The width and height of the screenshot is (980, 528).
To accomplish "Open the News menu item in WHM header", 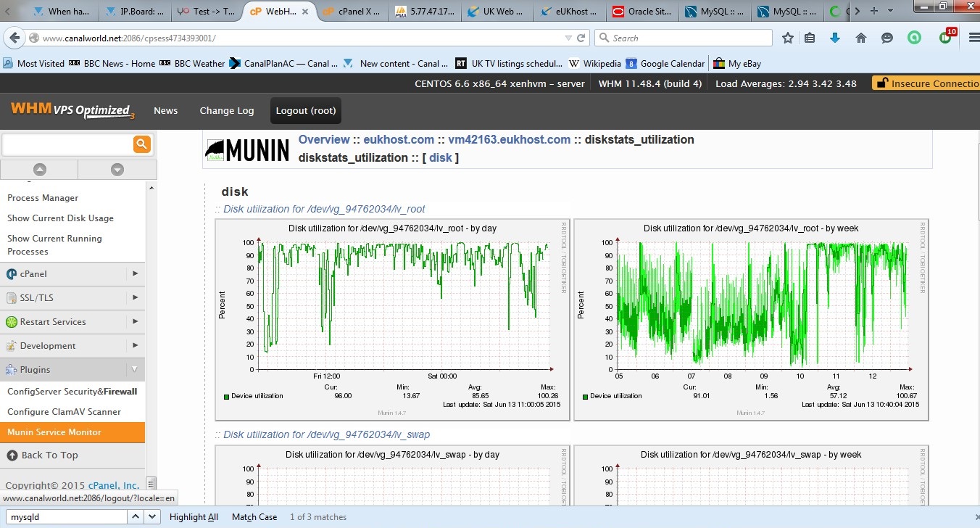I will (x=165, y=111).
